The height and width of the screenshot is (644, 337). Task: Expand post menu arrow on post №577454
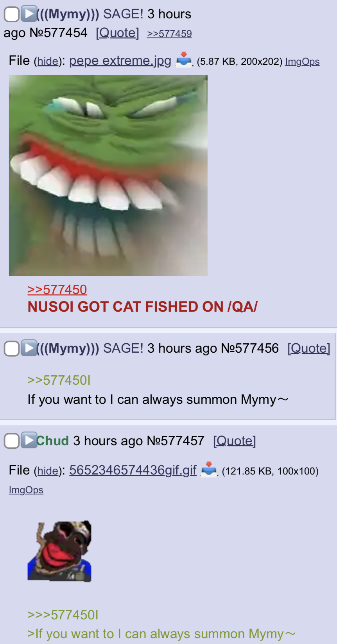coord(29,14)
